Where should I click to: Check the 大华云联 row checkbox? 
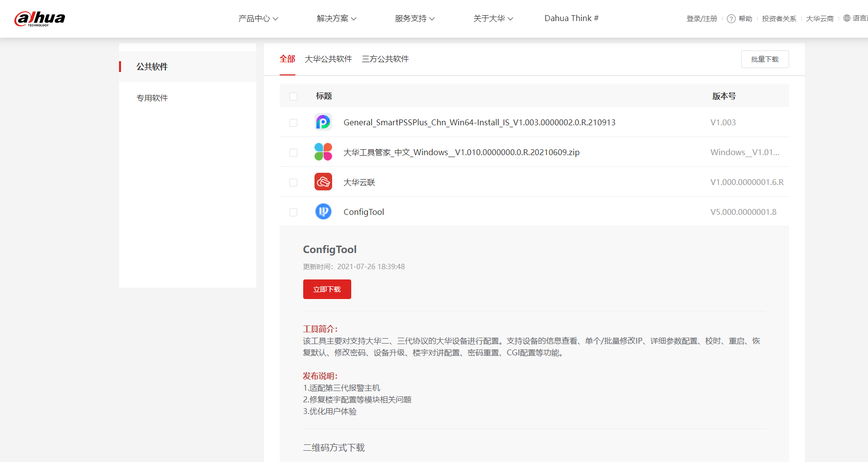click(x=293, y=183)
